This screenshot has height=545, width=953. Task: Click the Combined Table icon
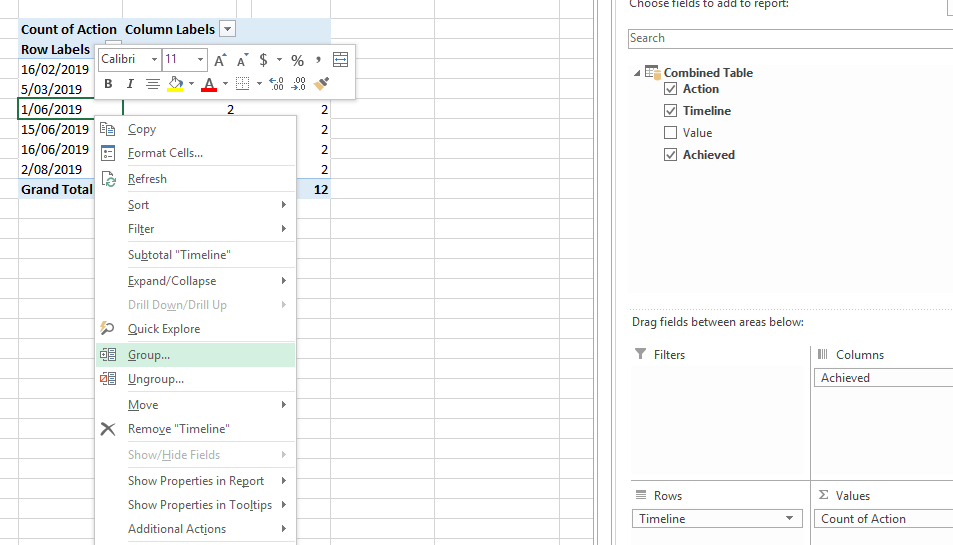pyautogui.click(x=653, y=72)
